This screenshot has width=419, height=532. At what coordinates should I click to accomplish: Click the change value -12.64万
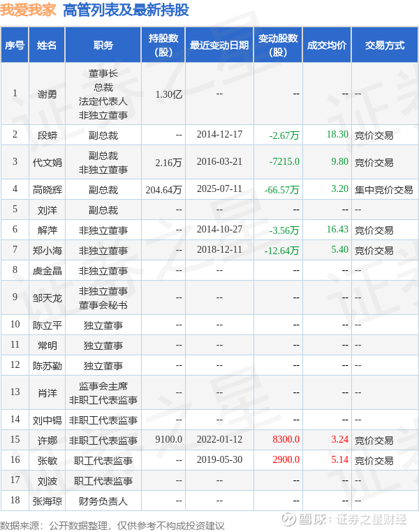(282, 251)
